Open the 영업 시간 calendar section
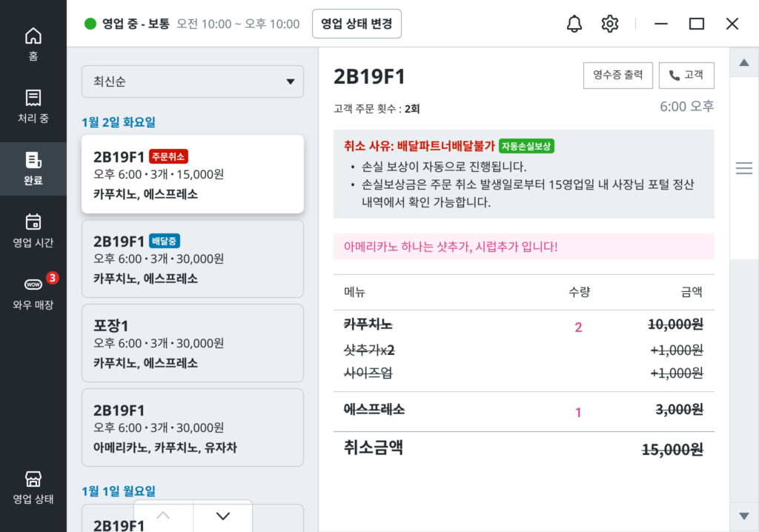Screen dimensions: 759x532 click(x=33, y=230)
